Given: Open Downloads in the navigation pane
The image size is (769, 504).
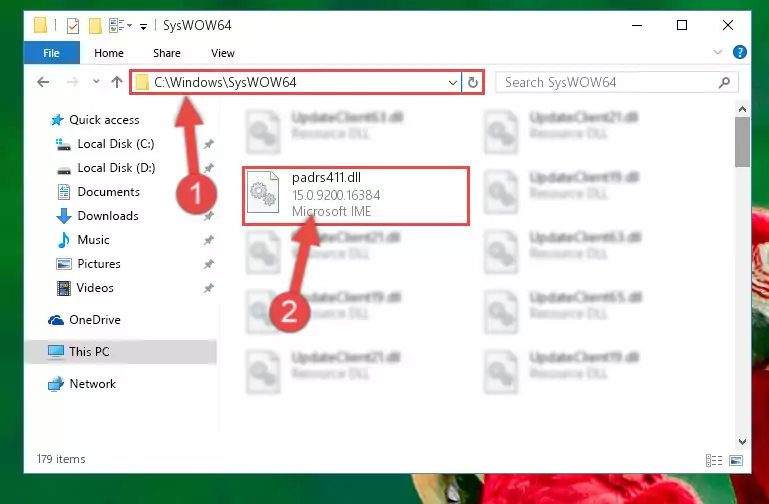Looking at the screenshot, I should tap(108, 216).
